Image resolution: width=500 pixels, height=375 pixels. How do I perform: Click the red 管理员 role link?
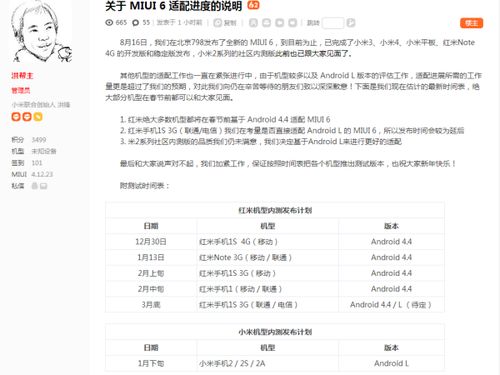tap(21, 90)
